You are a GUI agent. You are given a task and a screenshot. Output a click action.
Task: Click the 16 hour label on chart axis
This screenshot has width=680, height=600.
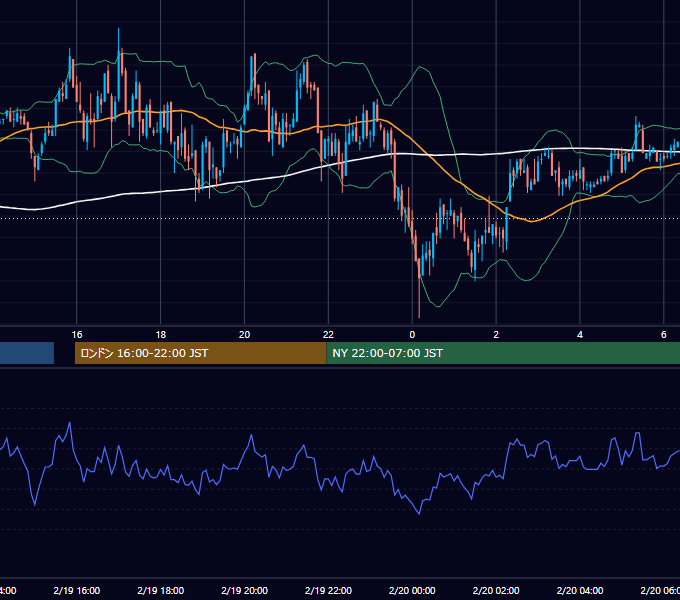tap(77, 335)
